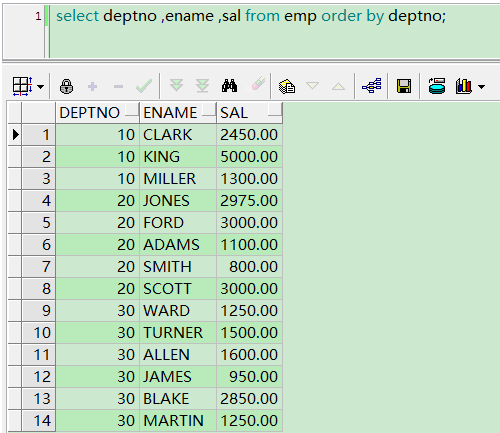The width and height of the screenshot is (500, 433).
Task: Click the lock icon to edit data
Action: tap(66, 87)
